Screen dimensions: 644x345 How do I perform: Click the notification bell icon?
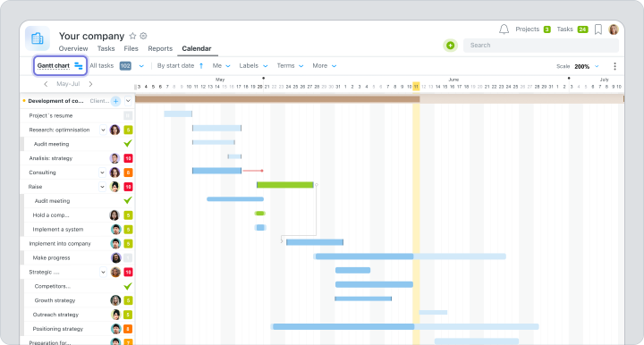pos(504,29)
